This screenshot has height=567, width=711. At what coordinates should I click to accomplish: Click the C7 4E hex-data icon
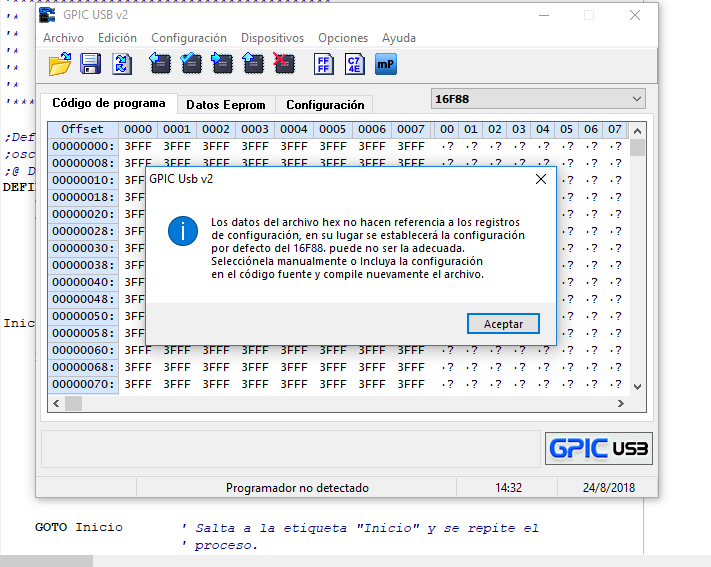click(354, 64)
